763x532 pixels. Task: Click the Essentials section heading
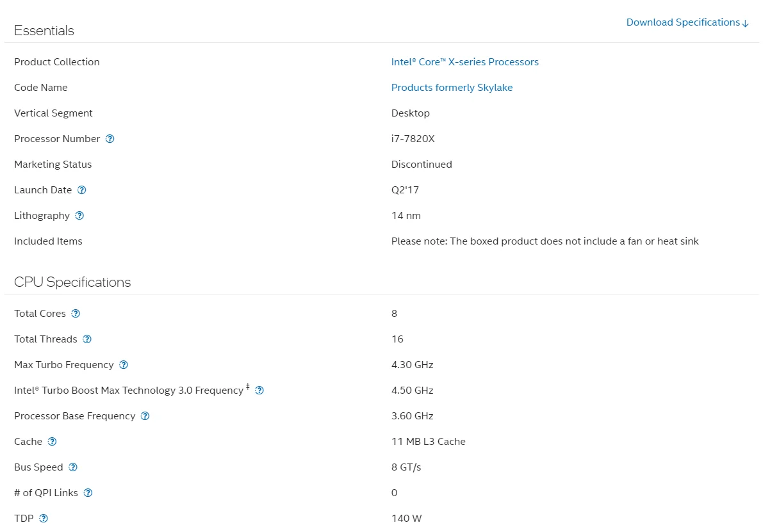pos(44,31)
